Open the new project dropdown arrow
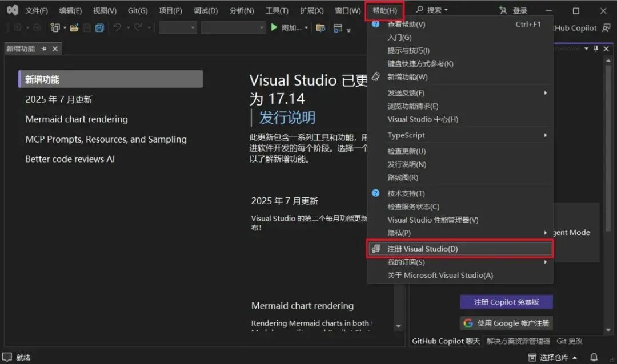The width and height of the screenshot is (617, 364). [65, 28]
